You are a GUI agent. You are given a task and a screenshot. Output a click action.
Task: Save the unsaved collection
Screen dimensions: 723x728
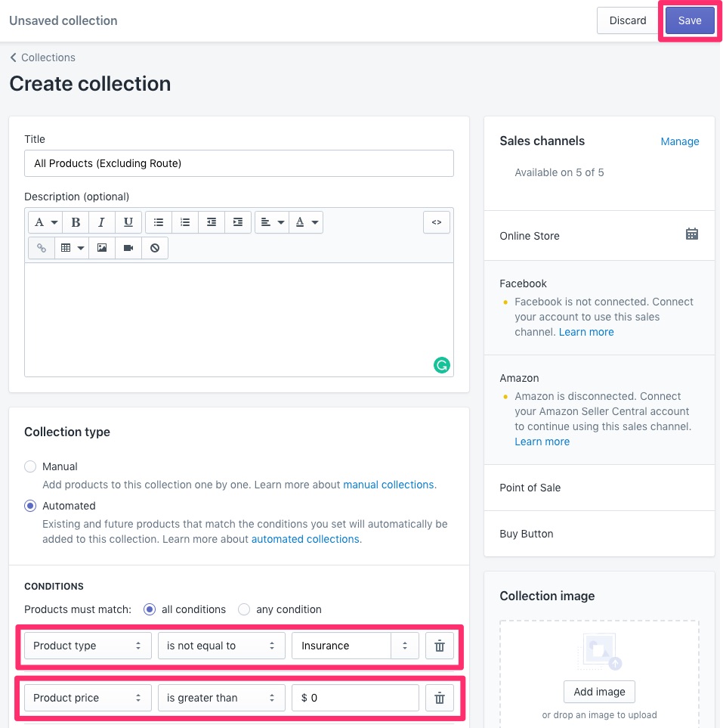pyautogui.click(x=690, y=20)
